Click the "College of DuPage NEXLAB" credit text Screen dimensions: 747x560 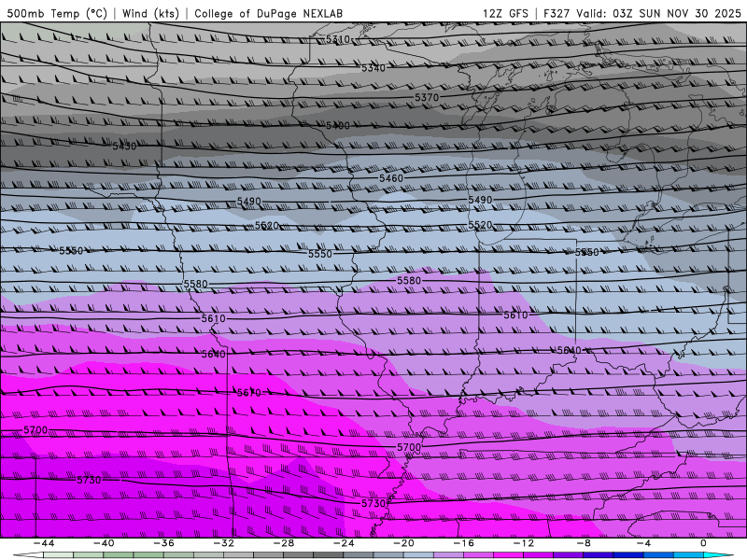tap(268, 13)
